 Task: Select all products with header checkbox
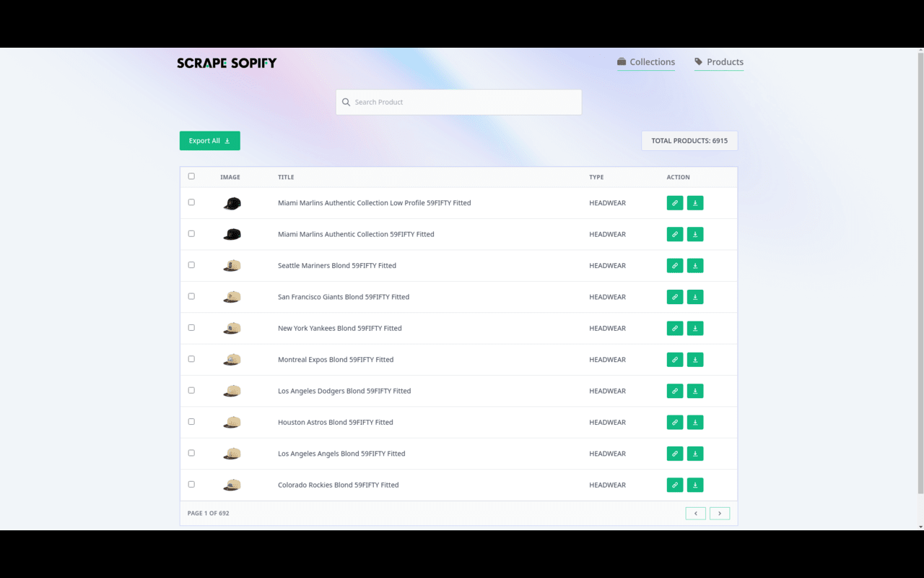(191, 176)
